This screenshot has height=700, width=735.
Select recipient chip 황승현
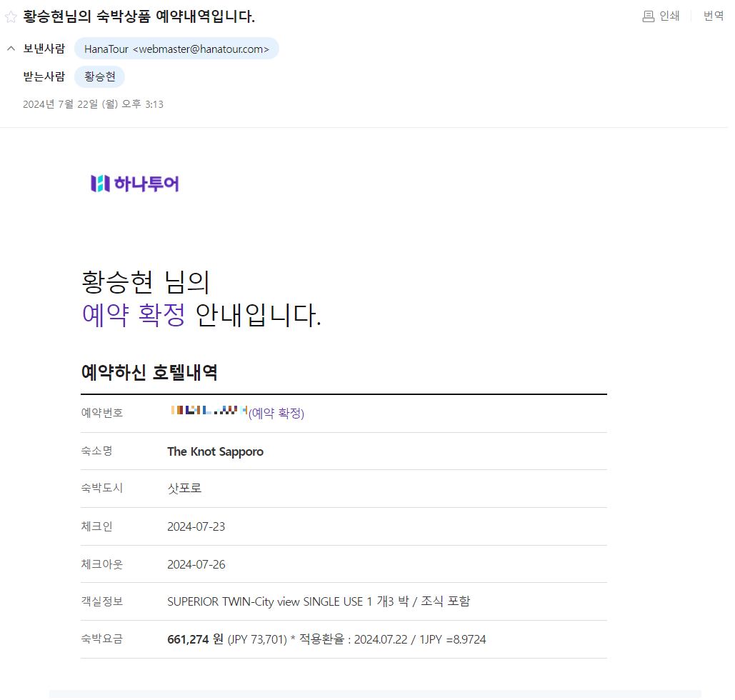click(100, 77)
